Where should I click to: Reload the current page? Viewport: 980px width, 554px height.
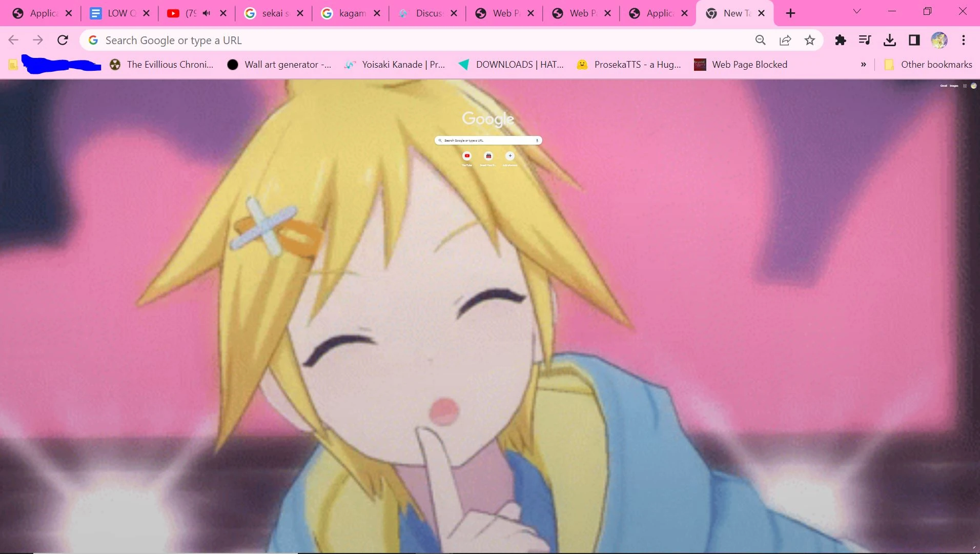63,40
